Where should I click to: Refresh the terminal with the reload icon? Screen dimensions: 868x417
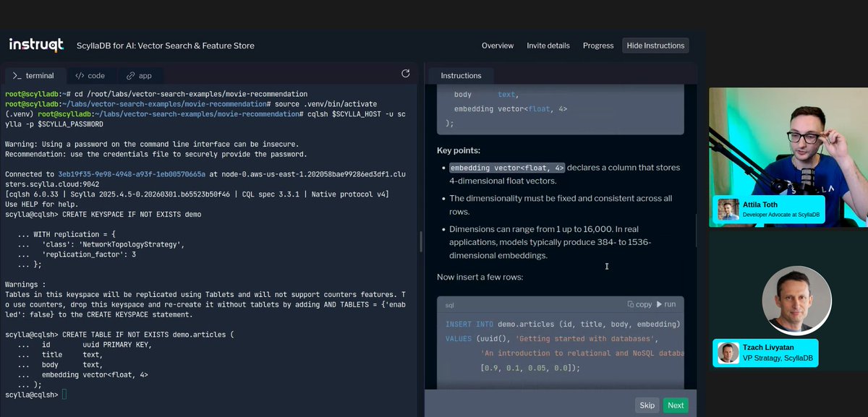[x=406, y=74]
